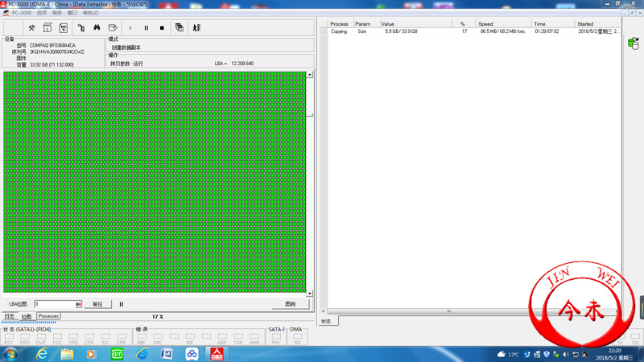Screen dimensions: 644x362
Task: Click the hammer-and-wrench tools icon in toolbar
Action: (x=31, y=27)
